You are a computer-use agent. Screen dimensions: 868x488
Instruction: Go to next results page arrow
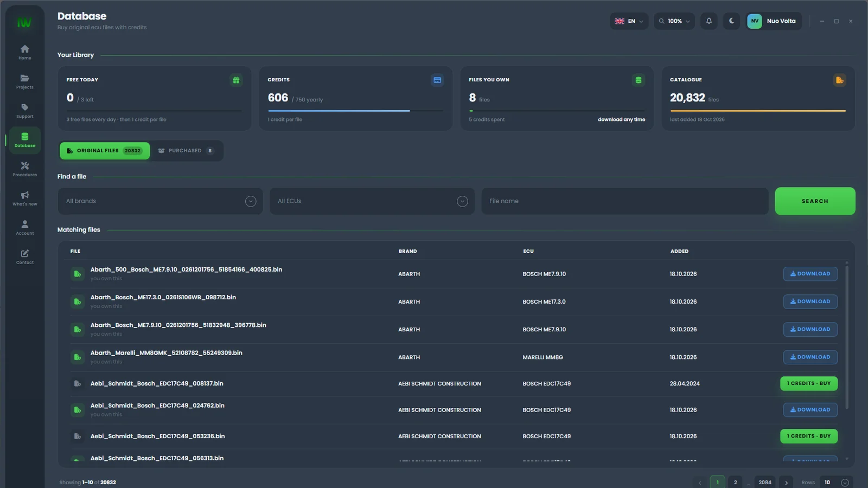click(786, 483)
